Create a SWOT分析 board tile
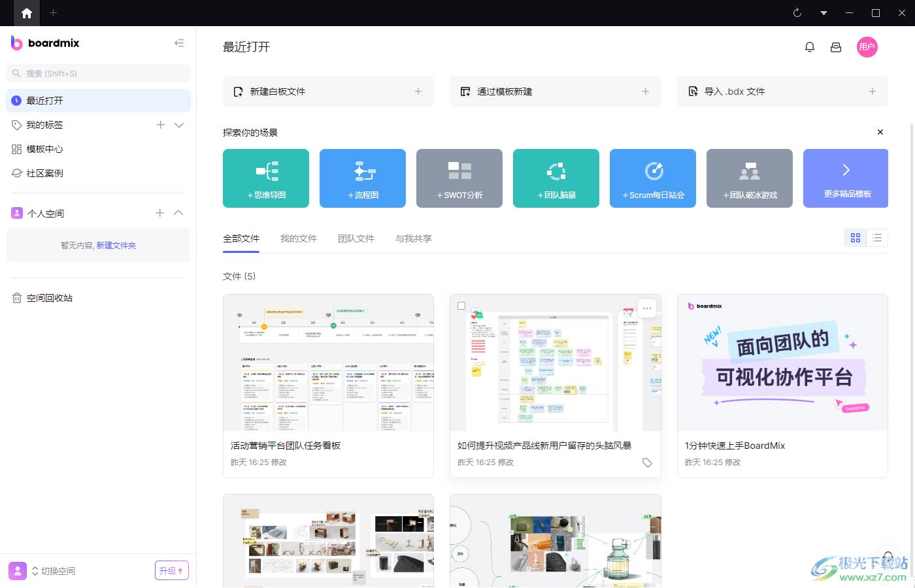Screen dimensions: 915x588 (x=459, y=178)
